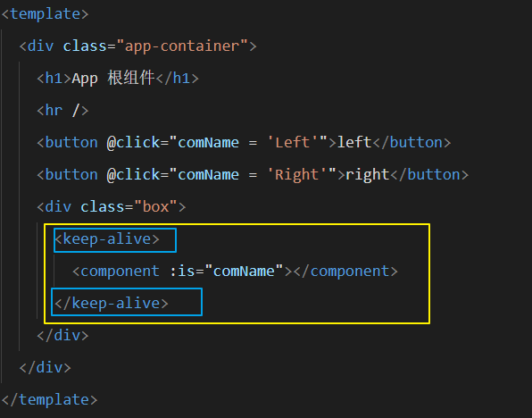Click the box class value
Viewport: 532px width, 418px height.
click(x=155, y=206)
